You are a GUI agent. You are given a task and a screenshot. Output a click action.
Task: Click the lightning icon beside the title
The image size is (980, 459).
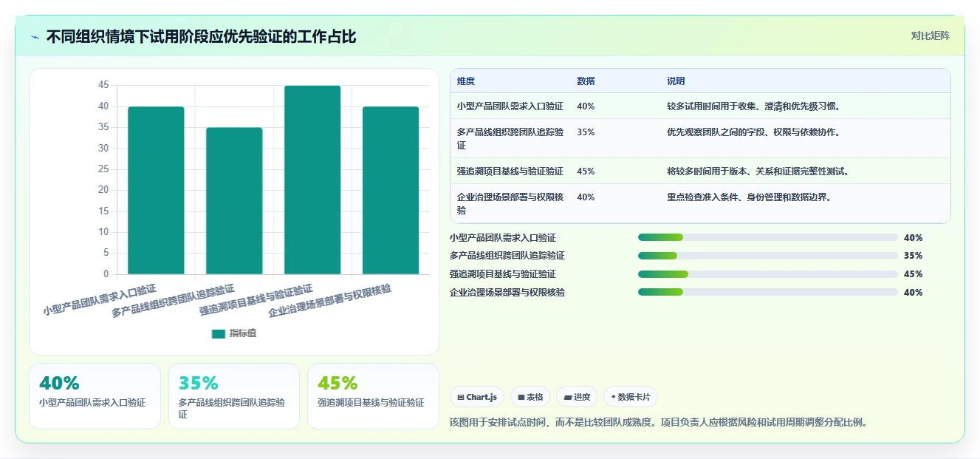click(x=35, y=37)
